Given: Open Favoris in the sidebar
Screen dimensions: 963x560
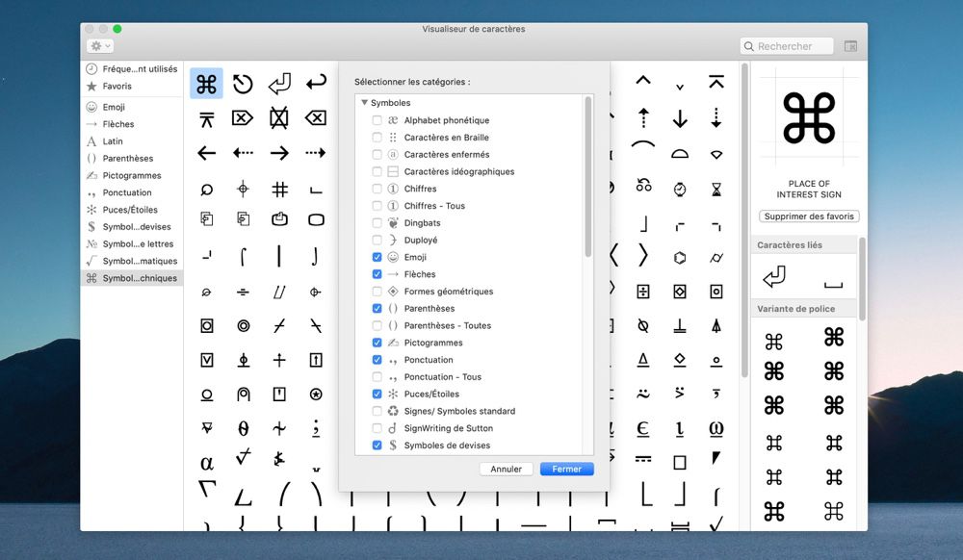Looking at the screenshot, I should [x=132, y=86].
